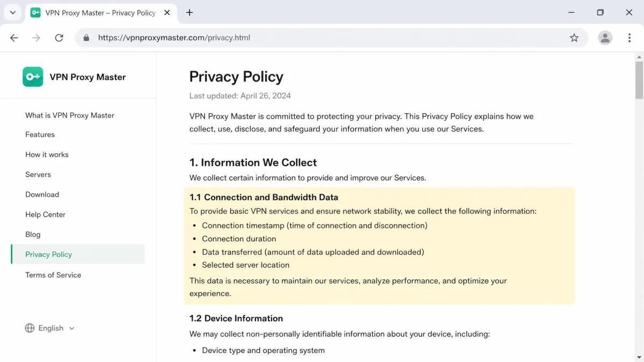Click the 'Connection timestamp' bullet item
Screen dimensions: 644x362
tap(314, 225)
